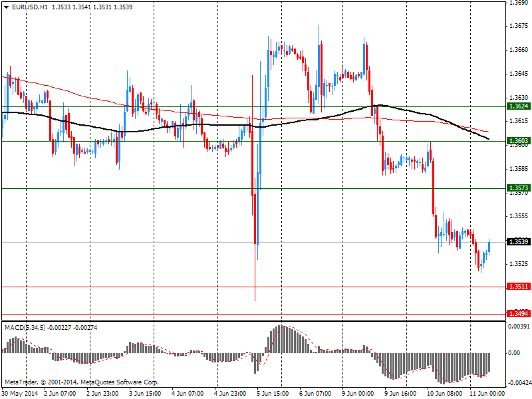532x399 pixels.
Task: Click the triangle arrow beside EURUSD,H1
Action: click(x=6, y=7)
